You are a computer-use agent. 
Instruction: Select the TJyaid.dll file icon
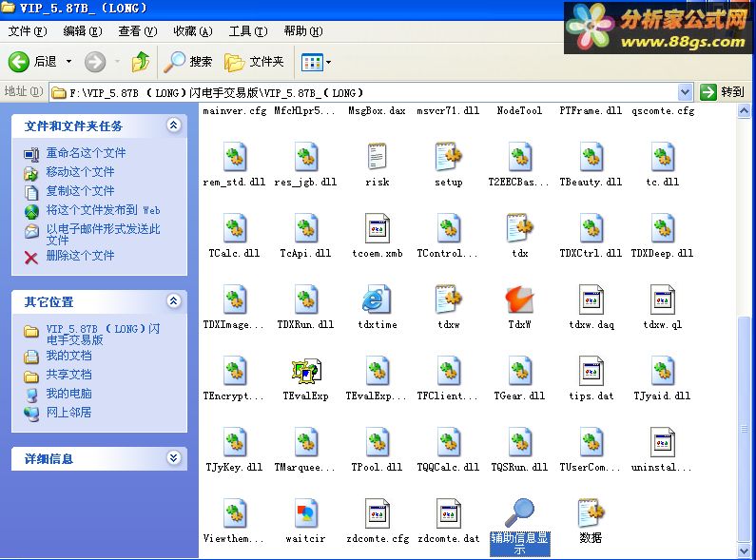pyautogui.click(x=663, y=371)
